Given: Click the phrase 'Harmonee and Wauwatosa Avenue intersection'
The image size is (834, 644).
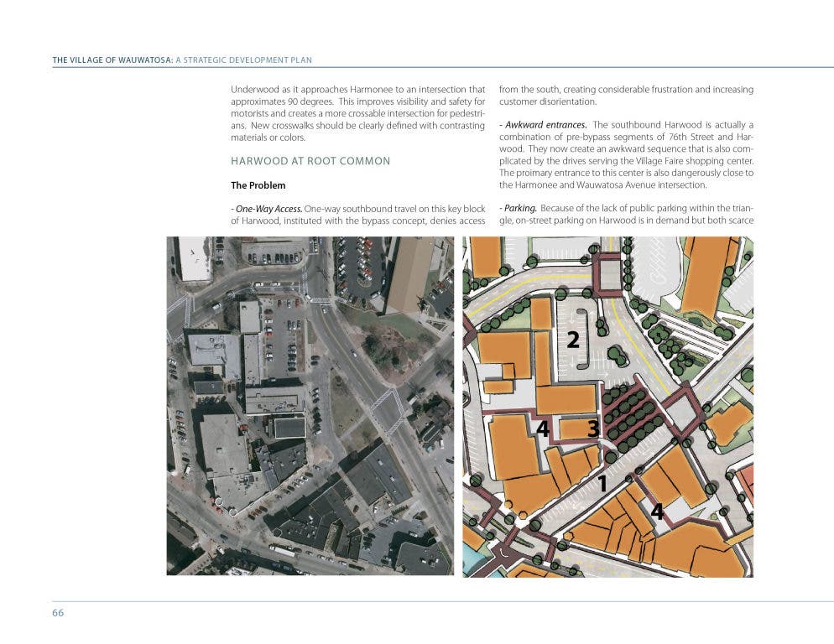Looking at the screenshot, I should (x=611, y=185).
